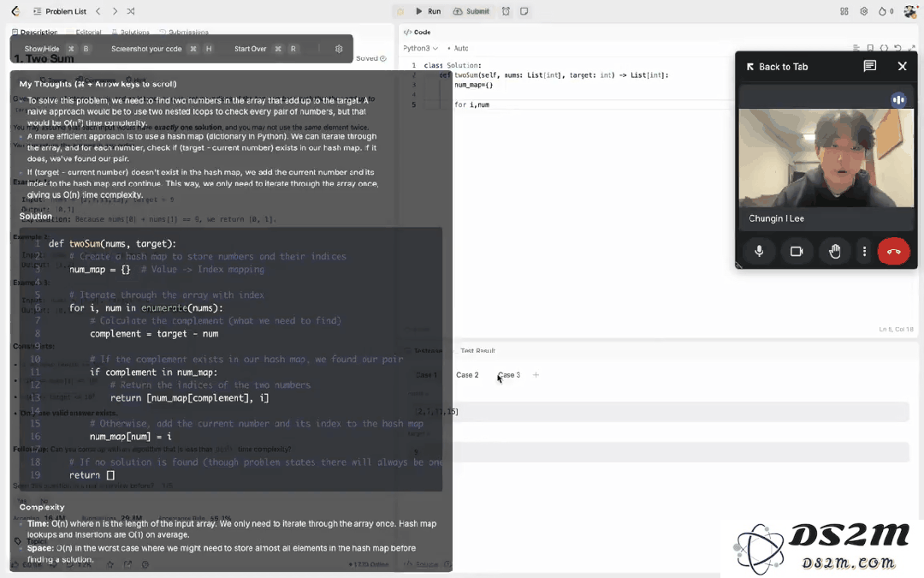Open overlay settings gear icon
This screenshot has width=924, height=578.
(339, 49)
